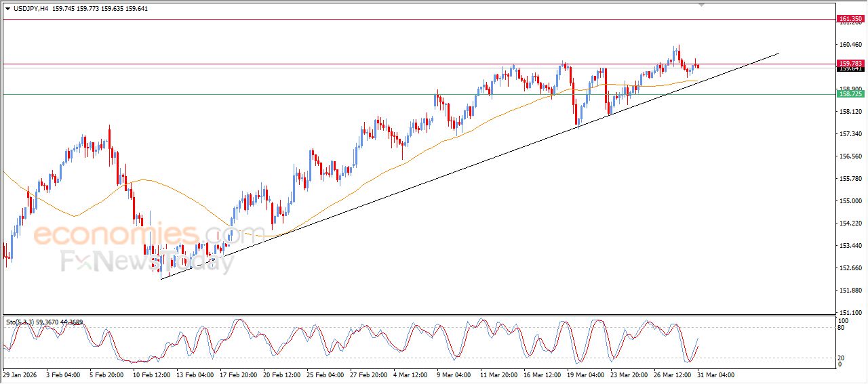Click the 151.880 price scale value
Viewport: 868px width, 384px height.
850,291
